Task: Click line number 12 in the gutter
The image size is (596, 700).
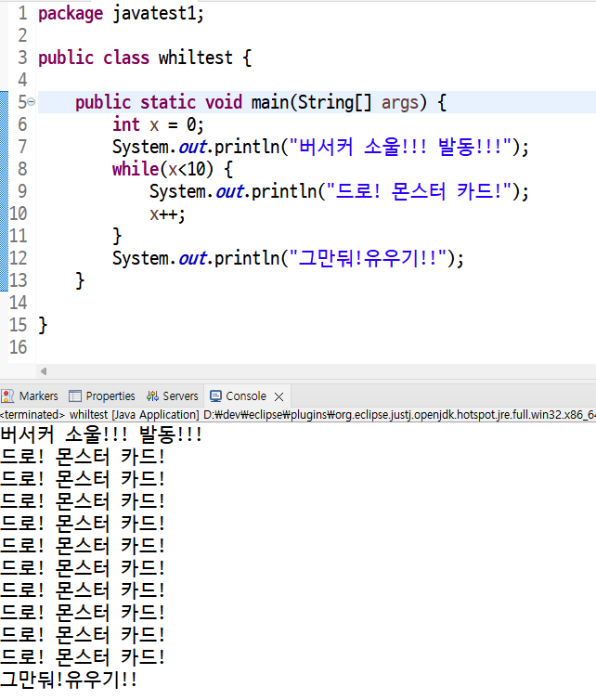Action: (19, 258)
